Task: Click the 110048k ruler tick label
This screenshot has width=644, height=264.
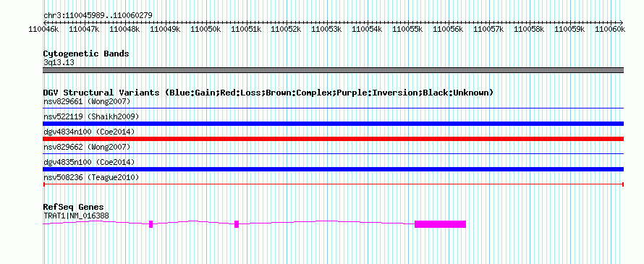Action: pos(124,29)
